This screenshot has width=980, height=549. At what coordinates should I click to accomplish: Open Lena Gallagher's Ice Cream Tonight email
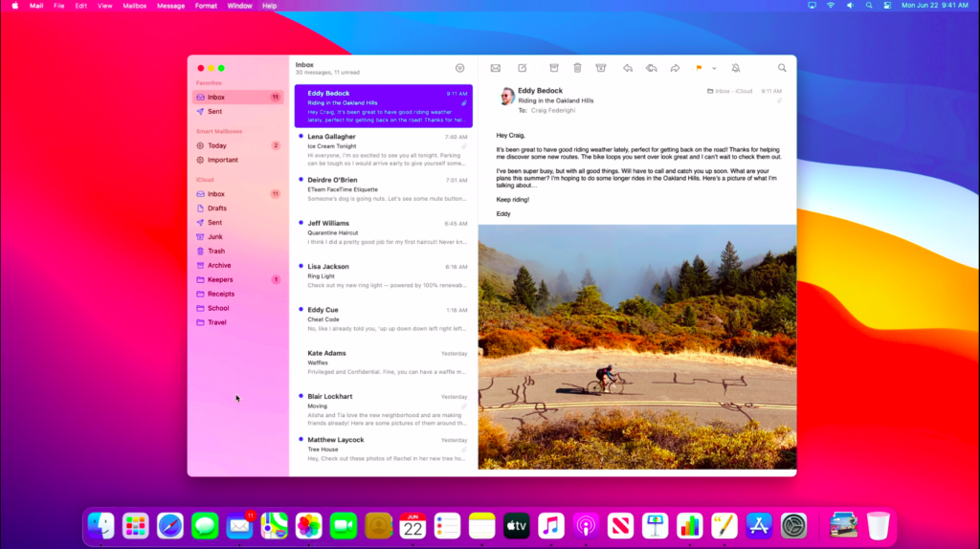(383, 149)
